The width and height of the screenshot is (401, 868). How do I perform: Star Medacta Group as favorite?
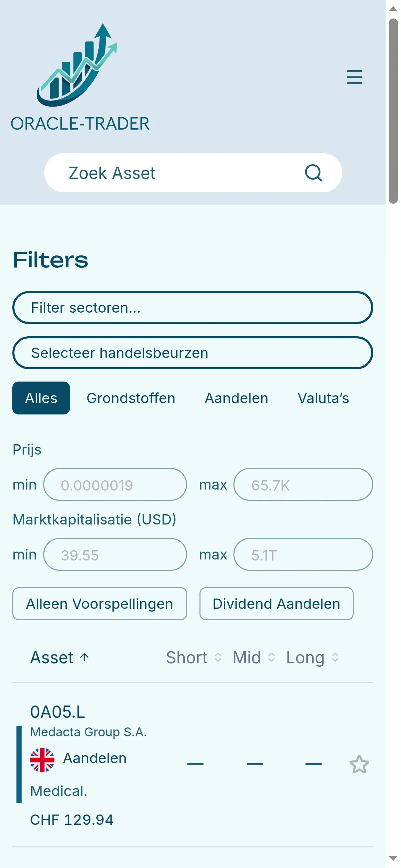tap(359, 764)
